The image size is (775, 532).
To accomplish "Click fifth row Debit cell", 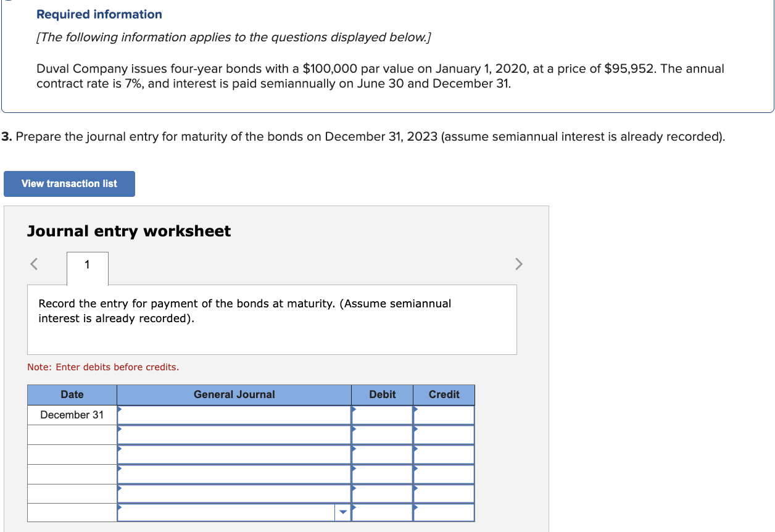I will (x=382, y=494).
